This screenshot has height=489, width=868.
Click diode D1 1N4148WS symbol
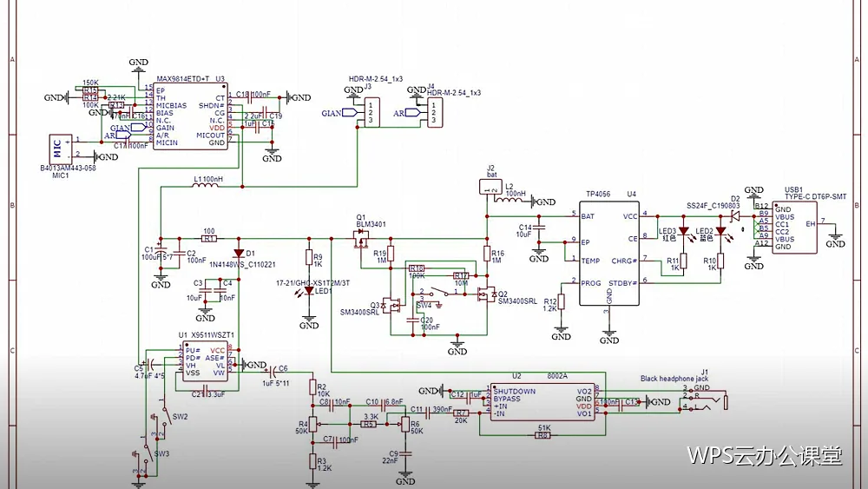click(240, 253)
